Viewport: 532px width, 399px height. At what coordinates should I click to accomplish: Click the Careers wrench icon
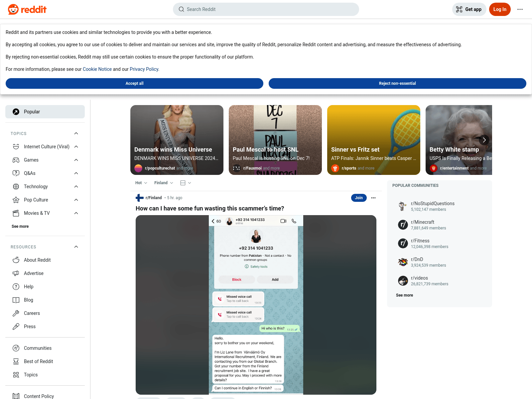tap(16, 313)
